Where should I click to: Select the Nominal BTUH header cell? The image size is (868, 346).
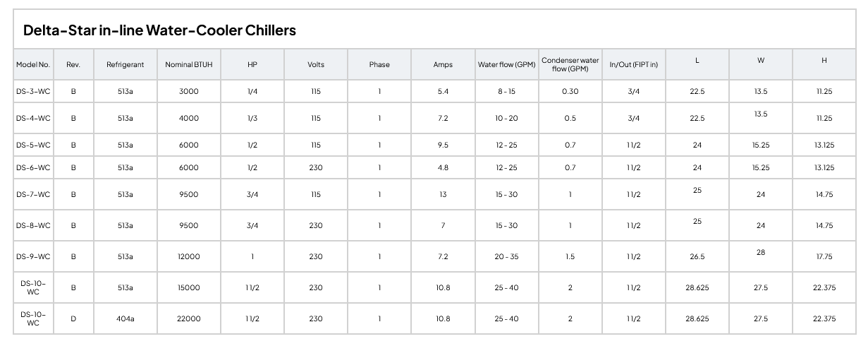(x=189, y=65)
